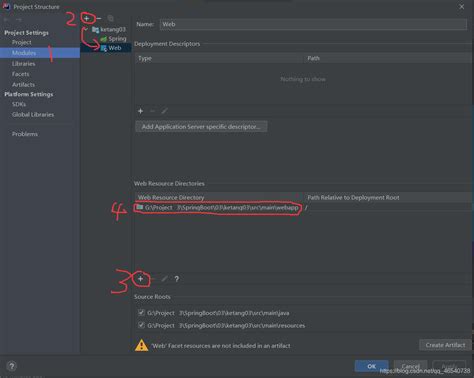Image resolution: width=474 pixels, height=378 pixels.
Task: Edit web resource directory pencil icon
Action: (164, 279)
